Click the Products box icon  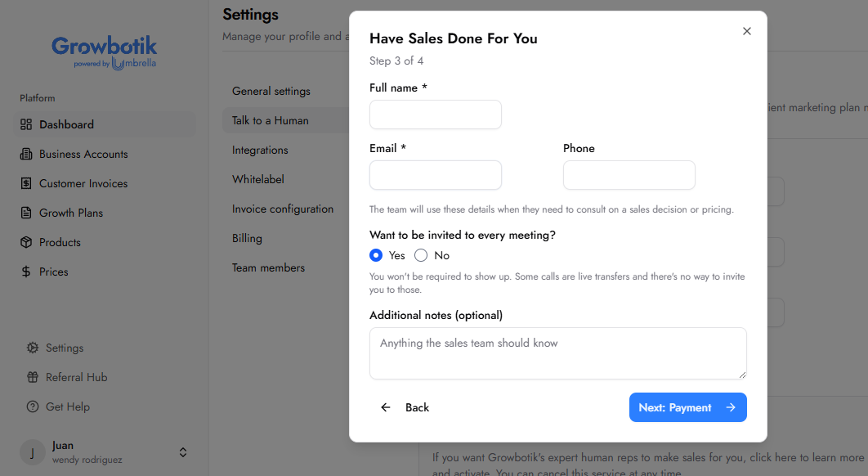[26, 242]
